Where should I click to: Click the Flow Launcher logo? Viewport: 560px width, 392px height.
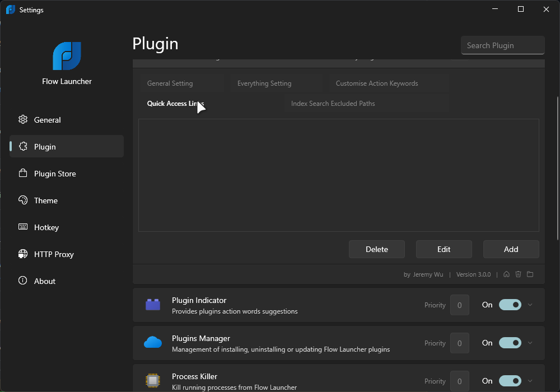pos(67,56)
